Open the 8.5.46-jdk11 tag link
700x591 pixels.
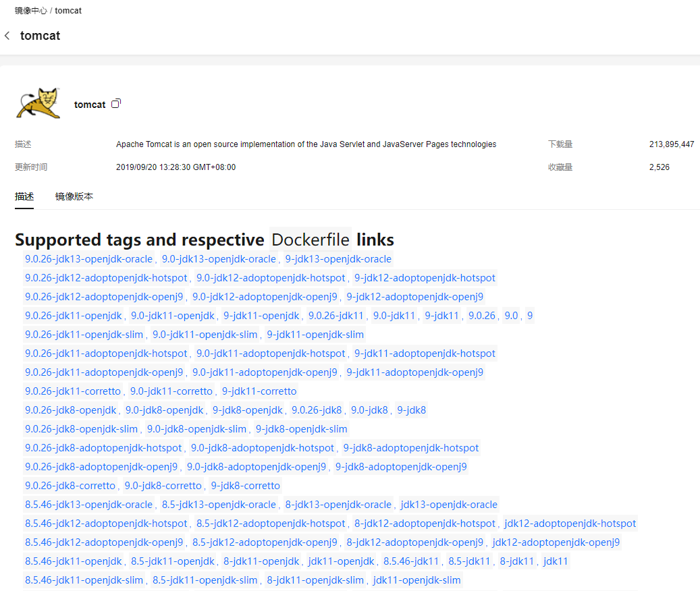coord(411,561)
